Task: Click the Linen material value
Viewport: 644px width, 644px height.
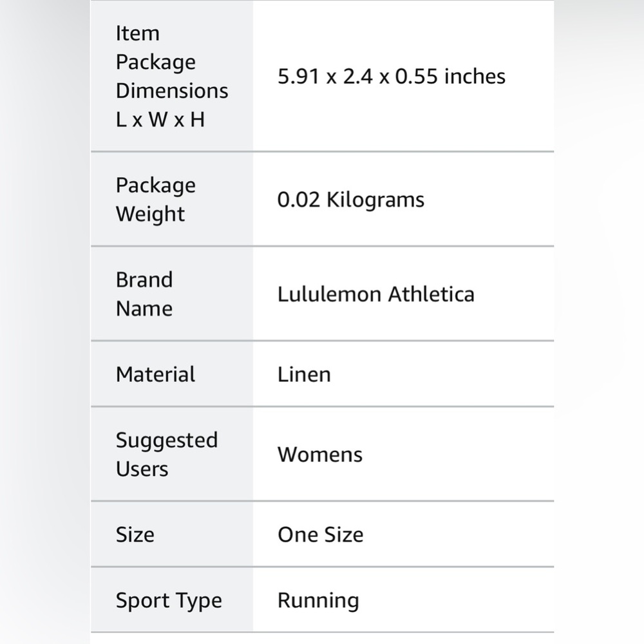Action: tap(304, 374)
